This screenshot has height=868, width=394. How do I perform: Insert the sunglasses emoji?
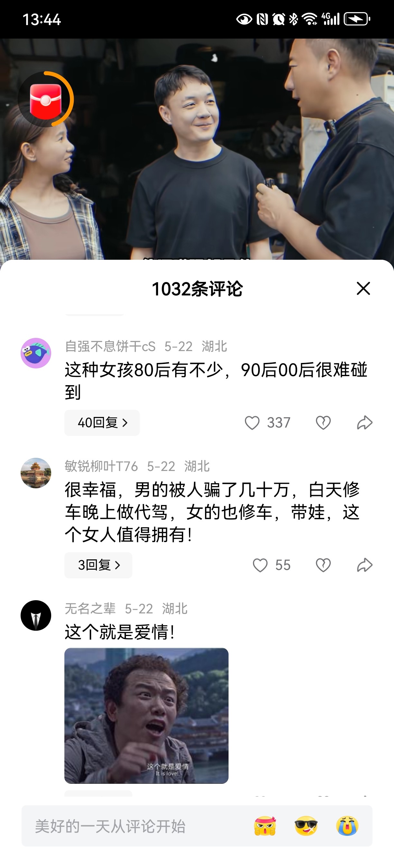[x=306, y=826]
